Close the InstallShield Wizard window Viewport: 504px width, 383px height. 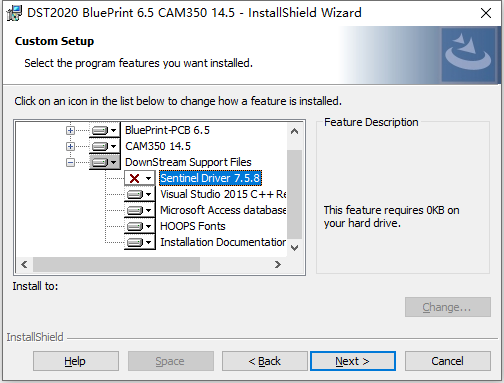point(486,13)
